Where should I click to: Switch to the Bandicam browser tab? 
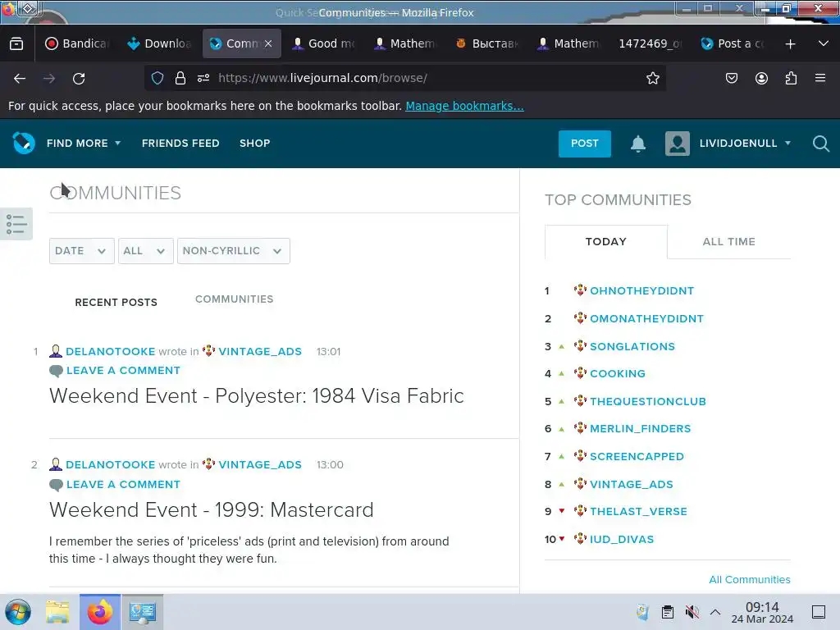[78, 44]
